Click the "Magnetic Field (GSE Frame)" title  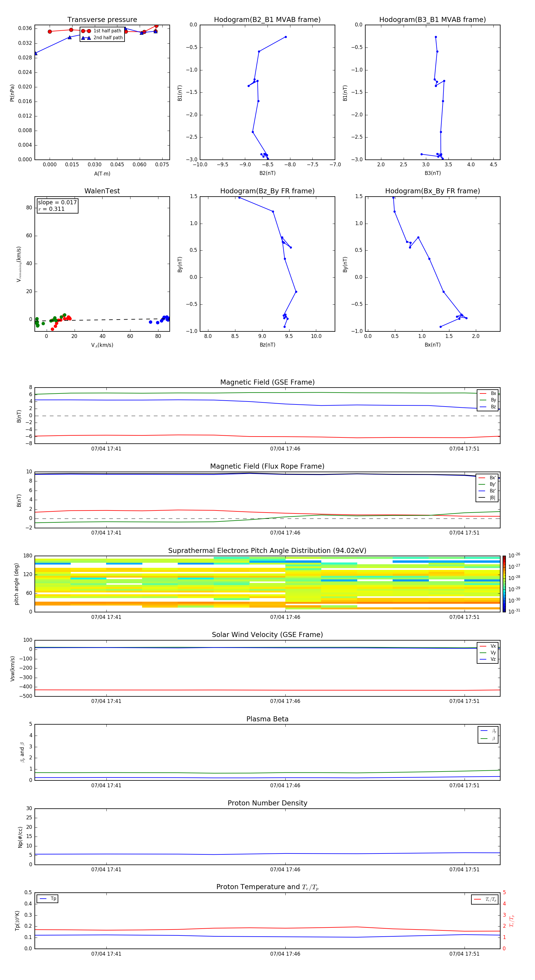pyautogui.click(x=267, y=382)
